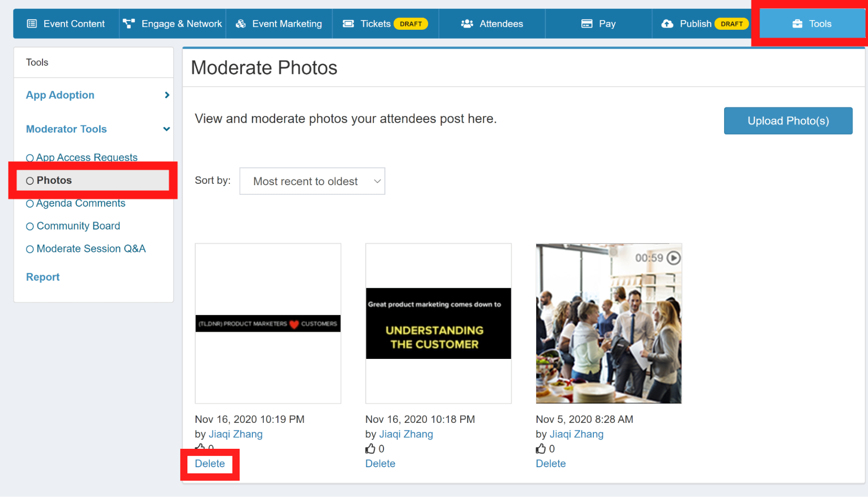Click the Pay credit card icon
This screenshot has height=501, width=868.
587,24
